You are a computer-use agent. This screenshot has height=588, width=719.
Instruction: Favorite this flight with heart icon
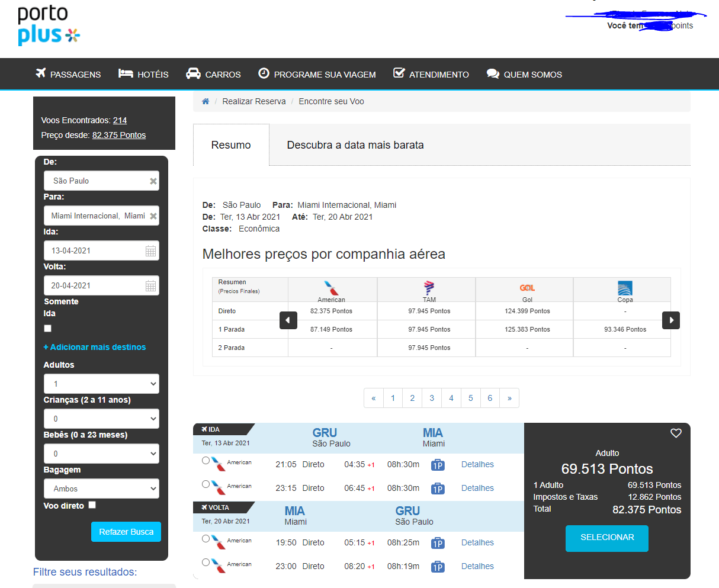(676, 433)
